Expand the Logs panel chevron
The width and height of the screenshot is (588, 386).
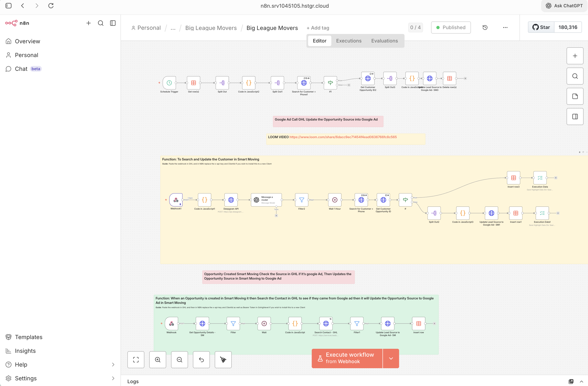coord(581,382)
